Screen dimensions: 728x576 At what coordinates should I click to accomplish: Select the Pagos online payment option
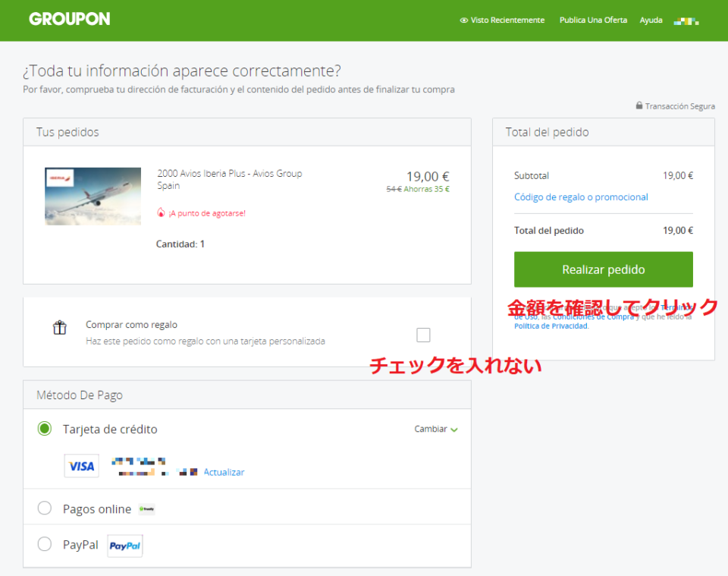coord(45,508)
